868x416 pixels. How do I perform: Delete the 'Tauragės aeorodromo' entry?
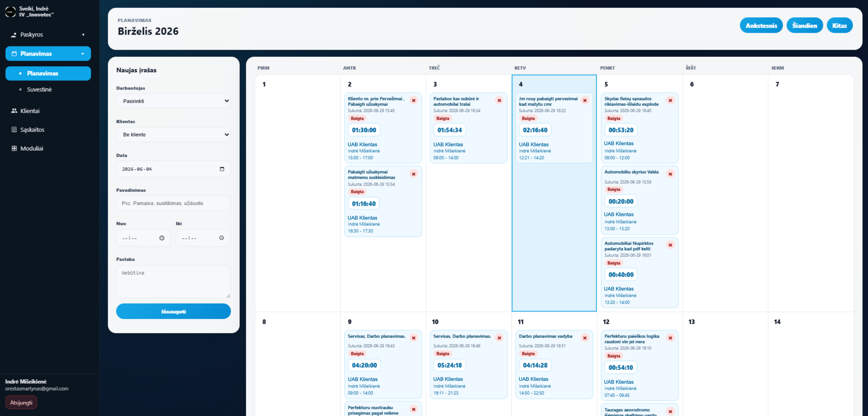coord(670,411)
